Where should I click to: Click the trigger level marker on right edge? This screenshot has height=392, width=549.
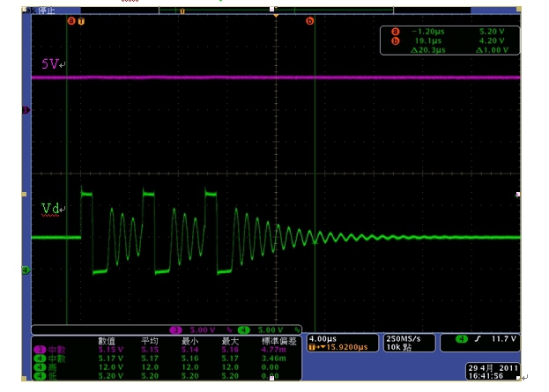point(518,195)
